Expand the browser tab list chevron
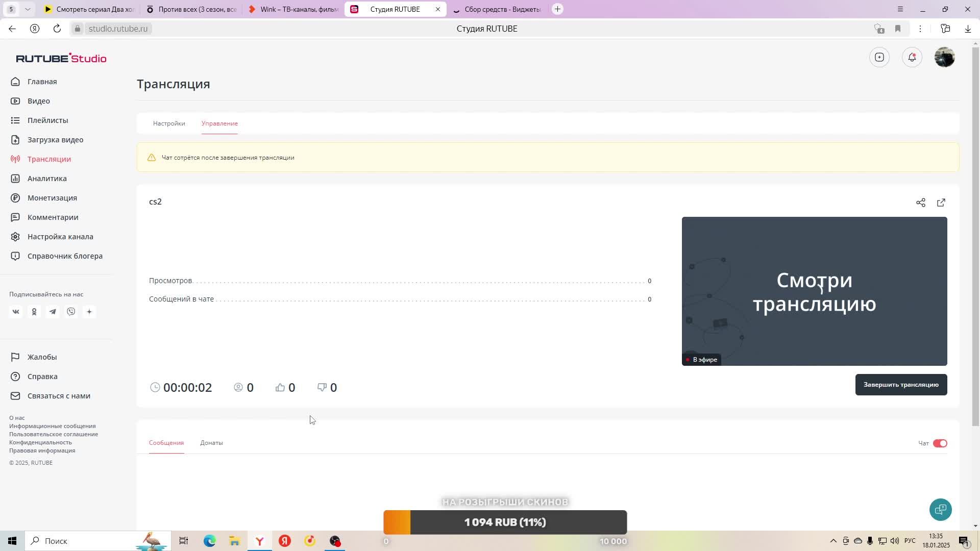This screenshot has width=980, height=551. (28, 9)
